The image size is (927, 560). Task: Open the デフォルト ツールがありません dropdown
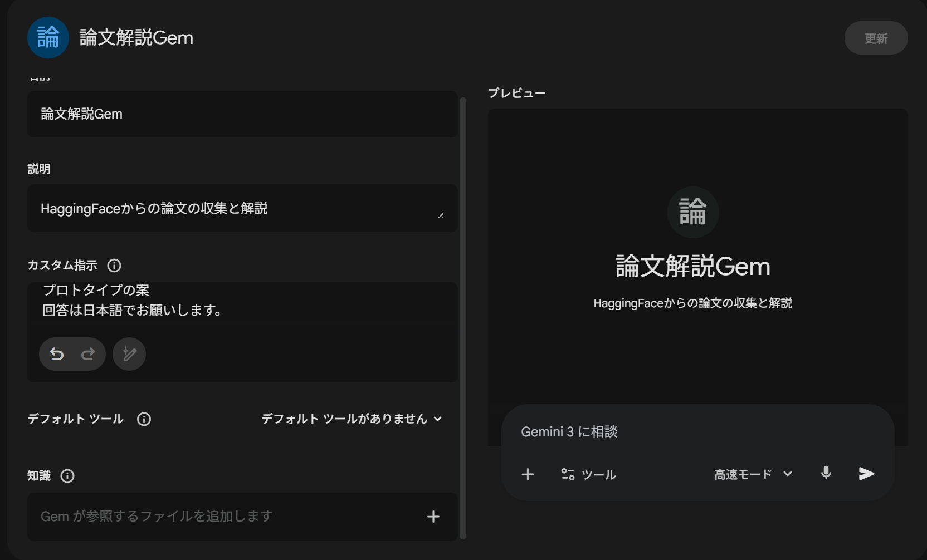[352, 419]
